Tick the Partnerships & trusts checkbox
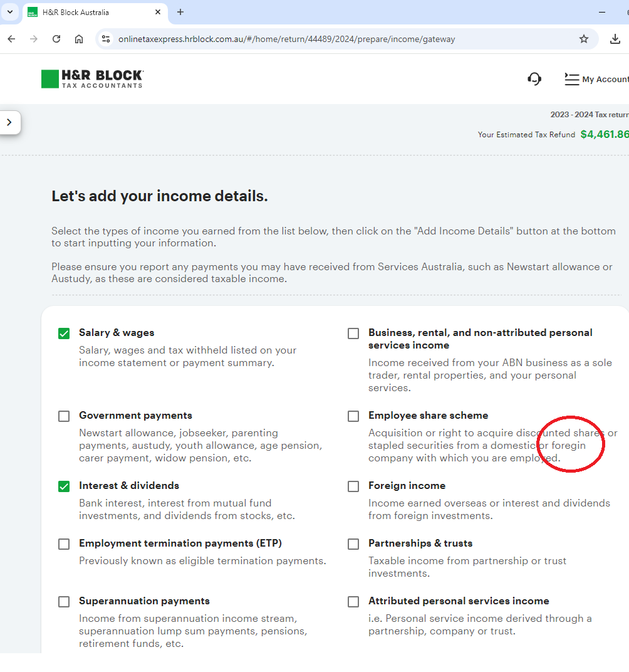The height and width of the screenshot is (672, 629). 353,544
